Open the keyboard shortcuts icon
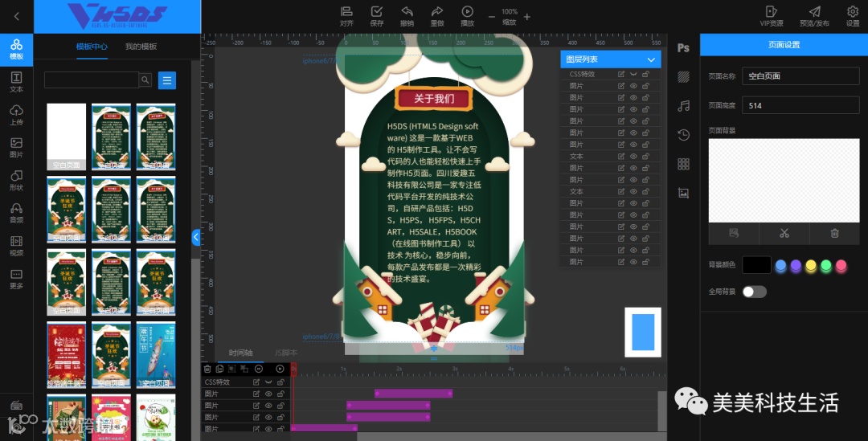Screen dimensions: 868x441 click(16, 406)
